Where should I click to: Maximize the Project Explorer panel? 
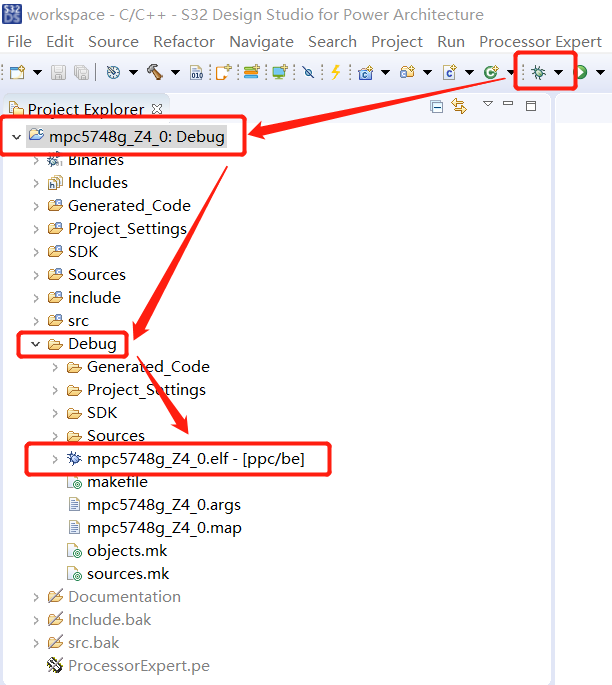531,106
